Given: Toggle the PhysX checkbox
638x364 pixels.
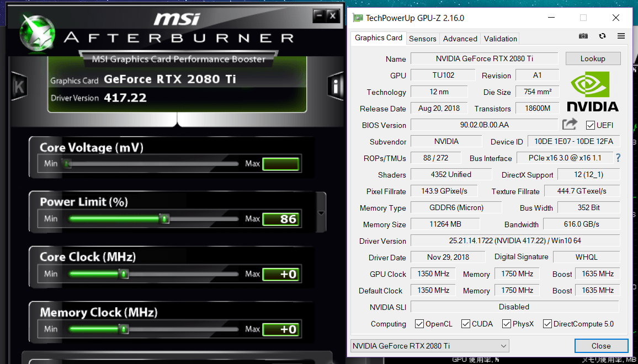Looking at the screenshot, I should [x=507, y=324].
